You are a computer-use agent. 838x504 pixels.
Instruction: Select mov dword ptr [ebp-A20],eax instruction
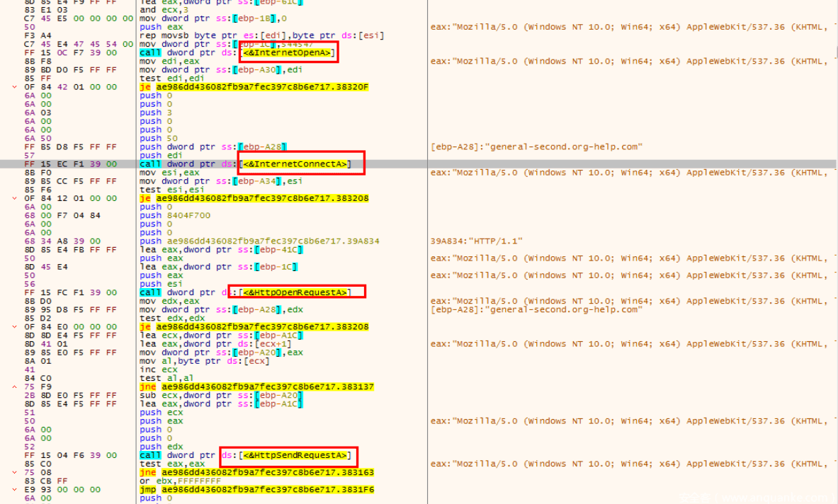[x=221, y=353]
